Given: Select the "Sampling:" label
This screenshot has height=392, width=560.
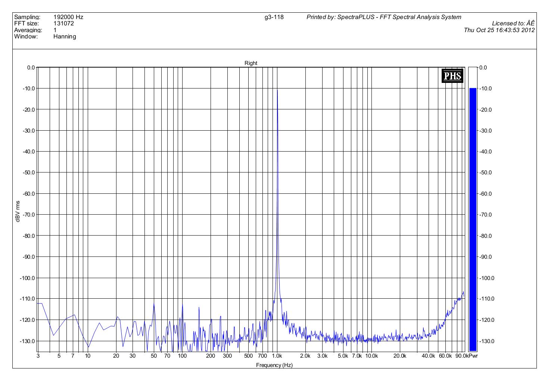Looking at the screenshot, I should tap(27, 17).
